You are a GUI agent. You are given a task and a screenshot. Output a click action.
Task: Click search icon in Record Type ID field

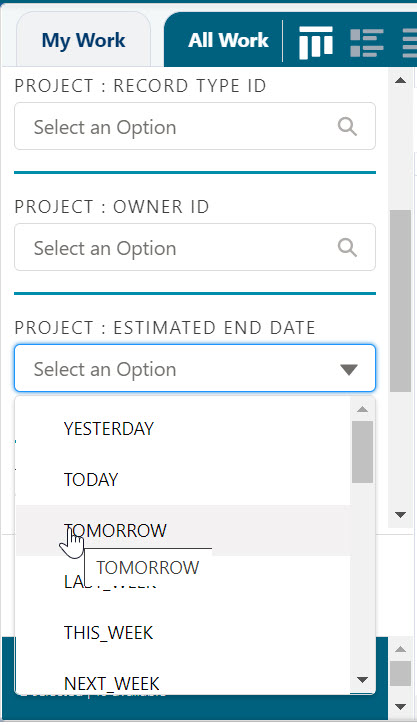tap(347, 126)
